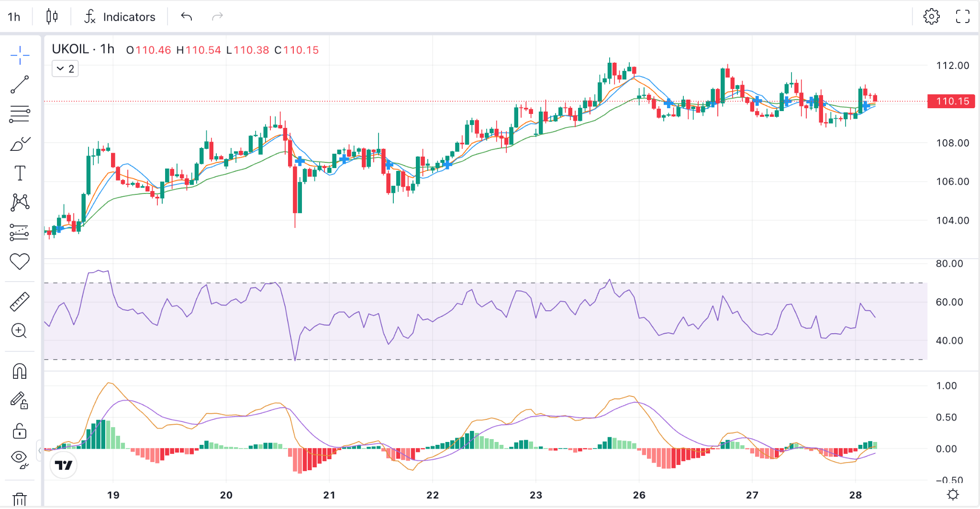Redo the last undone action
Image resolution: width=980 pixels, height=509 pixels.
point(217,17)
